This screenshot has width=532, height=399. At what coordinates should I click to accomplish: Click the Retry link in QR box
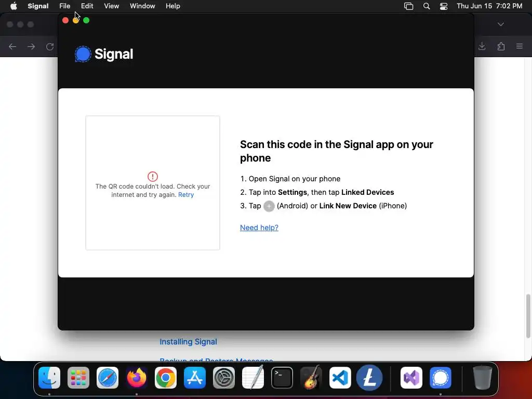click(186, 195)
